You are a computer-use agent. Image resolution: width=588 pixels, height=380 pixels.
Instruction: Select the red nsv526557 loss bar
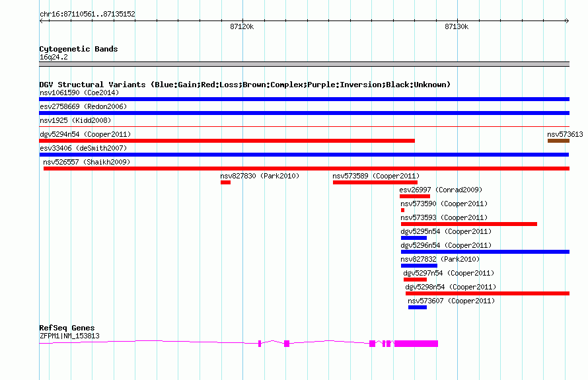pyautogui.click(x=307, y=169)
